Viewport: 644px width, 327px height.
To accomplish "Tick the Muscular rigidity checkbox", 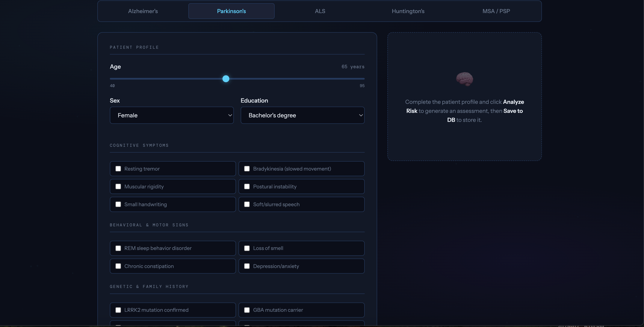I will pos(118,186).
